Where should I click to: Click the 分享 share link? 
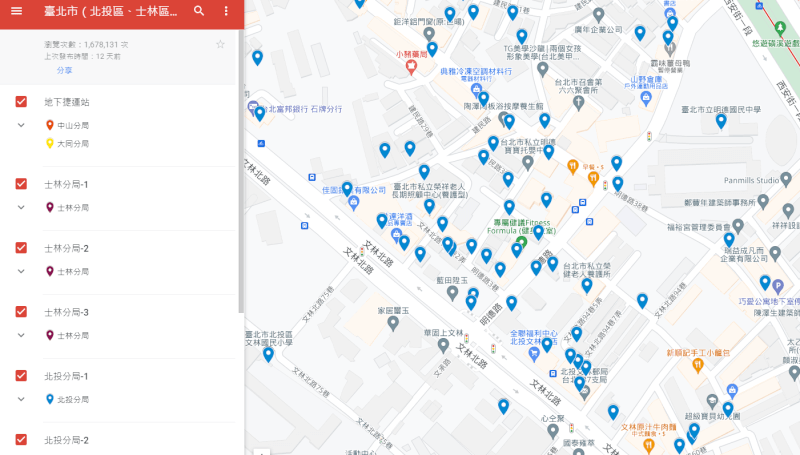point(64,70)
